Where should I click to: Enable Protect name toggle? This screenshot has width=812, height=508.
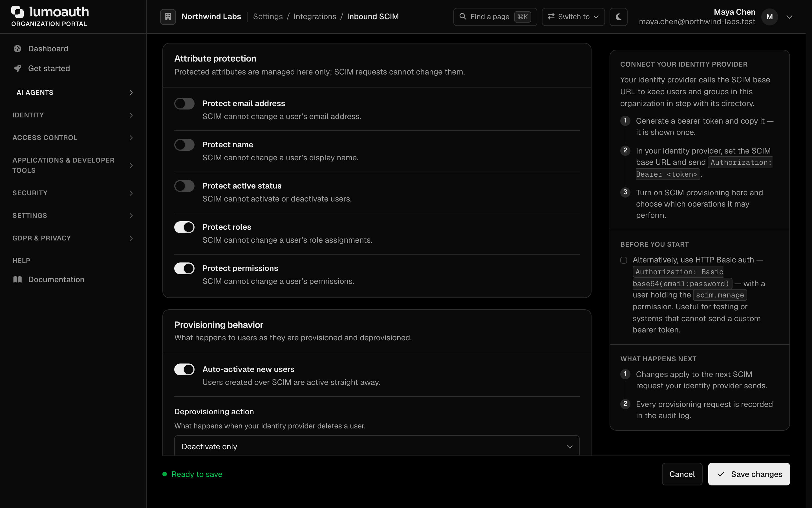point(184,145)
